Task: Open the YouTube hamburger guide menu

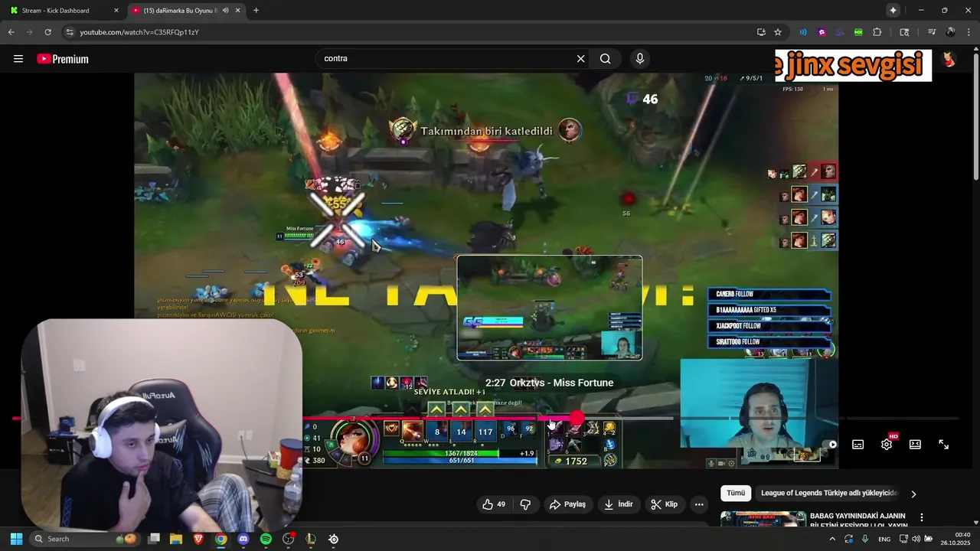Action: pos(18,59)
